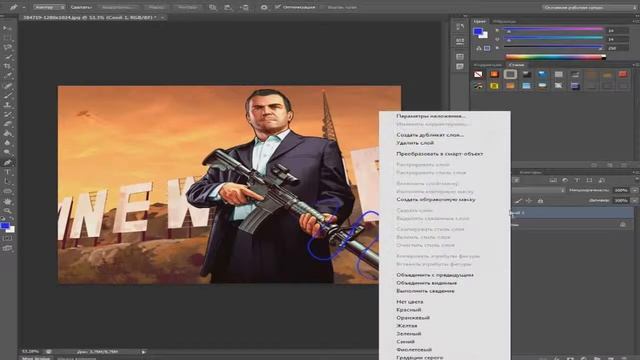Filter layers by shape layers

coord(589,180)
